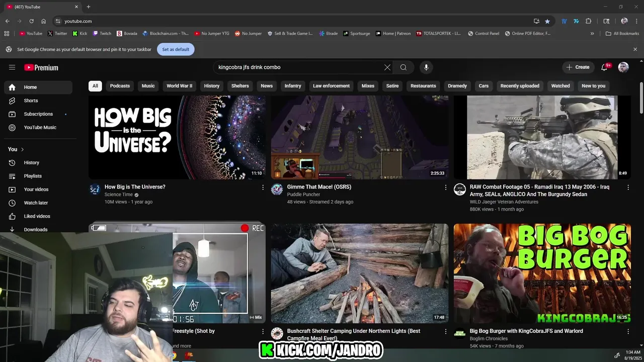
Task: Open Your videos in sidebar
Action: pyautogui.click(x=38, y=190)
